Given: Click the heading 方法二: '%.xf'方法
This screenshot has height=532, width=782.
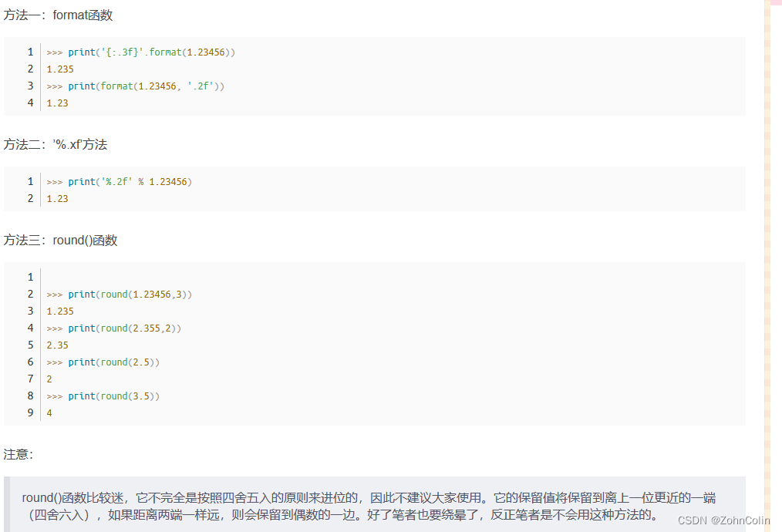Looking at the screenshot, I should (x=56, y=144).
